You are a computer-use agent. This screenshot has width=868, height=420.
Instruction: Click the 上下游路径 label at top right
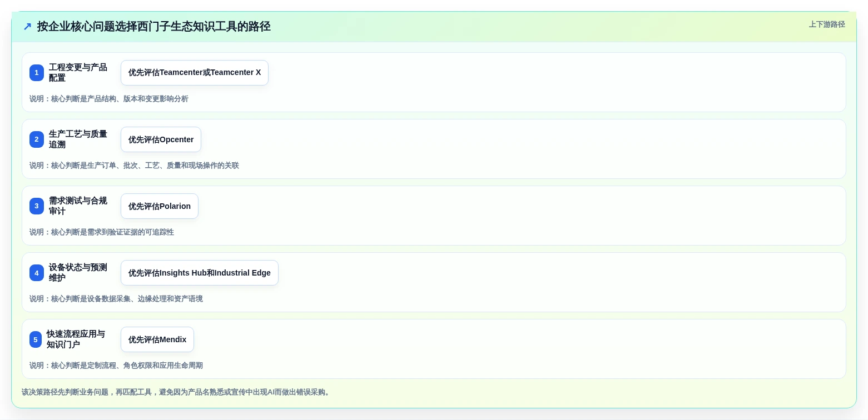pyautogui.click(x=827, y=24)
